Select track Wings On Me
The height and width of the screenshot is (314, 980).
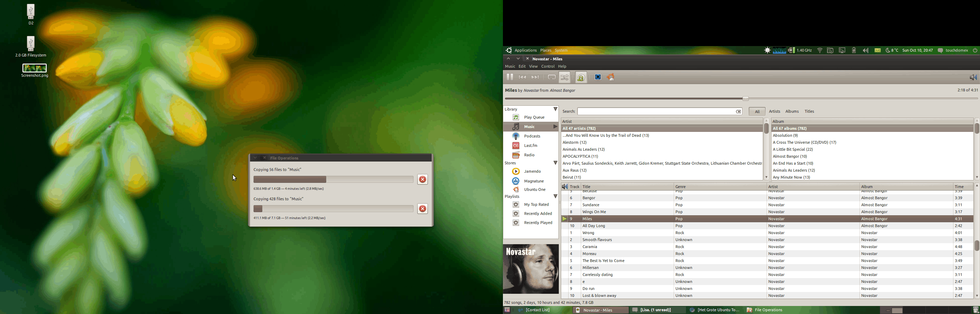[767, 212]
